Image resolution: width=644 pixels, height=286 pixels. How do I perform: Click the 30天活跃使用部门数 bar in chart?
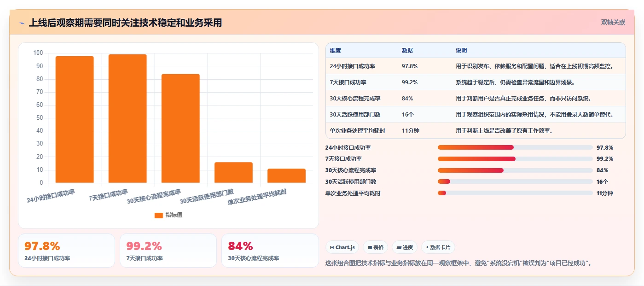233,173
